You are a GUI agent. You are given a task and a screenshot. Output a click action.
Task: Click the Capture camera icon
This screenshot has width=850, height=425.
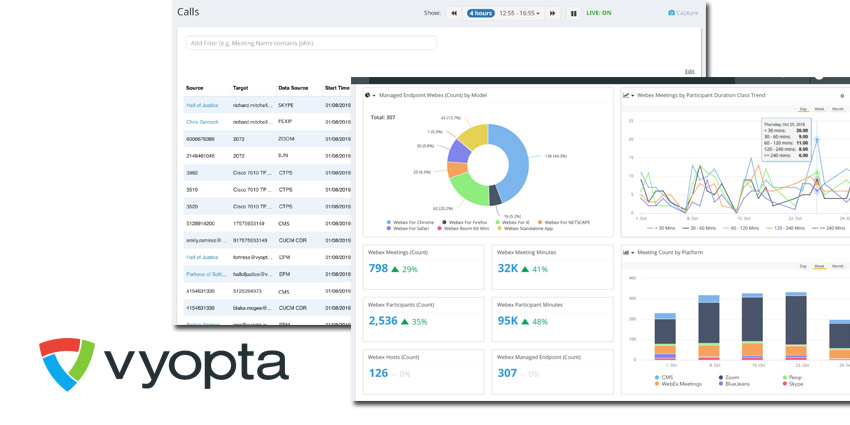point(671,12)
